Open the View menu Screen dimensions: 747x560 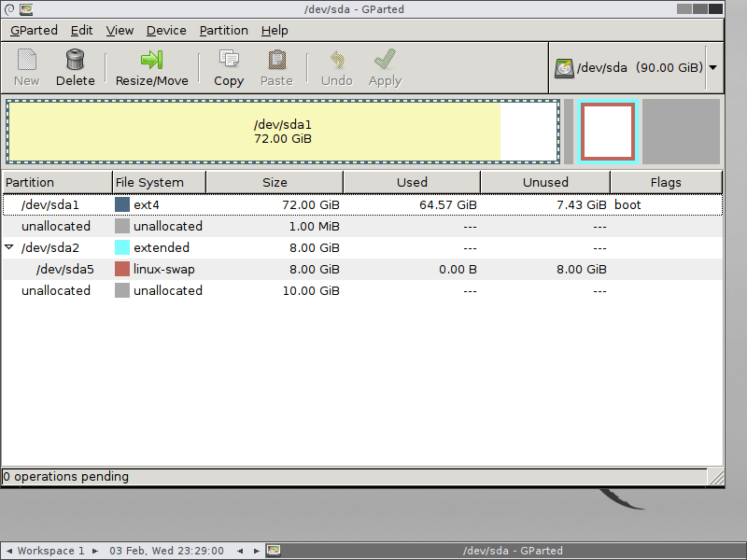tap(120, 30)
